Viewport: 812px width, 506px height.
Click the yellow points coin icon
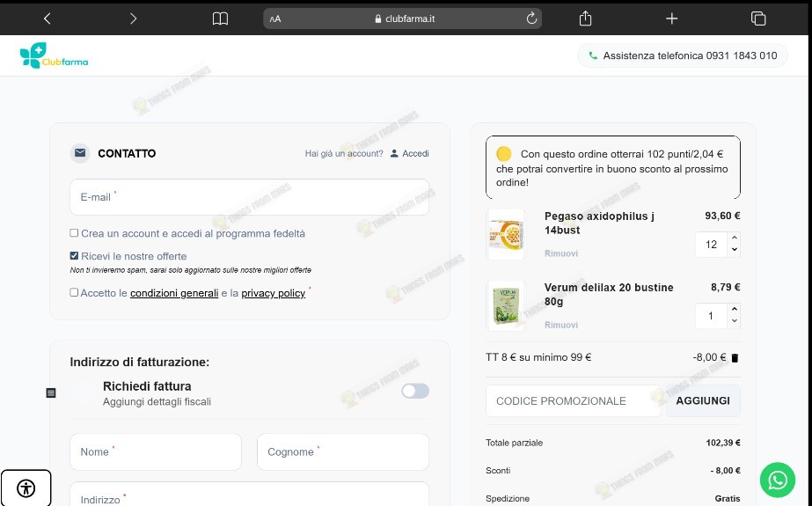[504, 154]
